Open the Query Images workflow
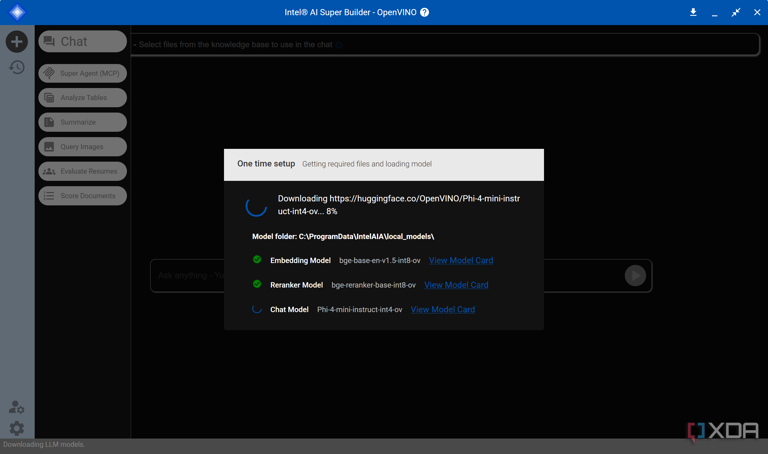Viewport: 768px width, 454px height. pyautogui.click(x=82, y=147)
